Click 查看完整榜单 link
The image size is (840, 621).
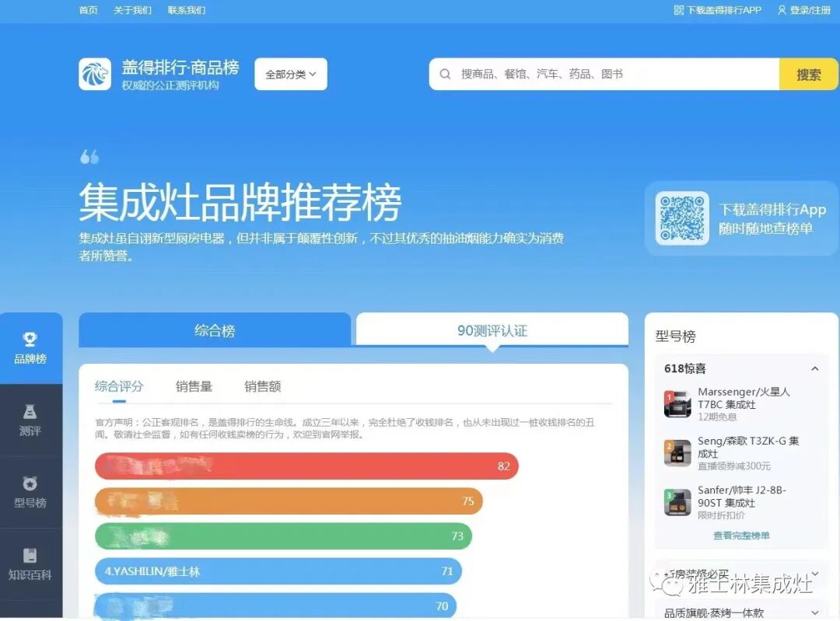pos(741,536)
